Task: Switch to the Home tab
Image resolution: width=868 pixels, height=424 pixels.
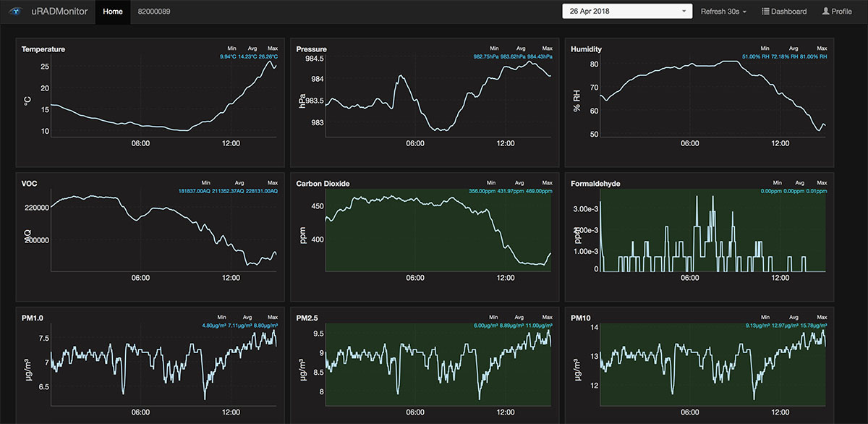Action: (x=113, y=12)
